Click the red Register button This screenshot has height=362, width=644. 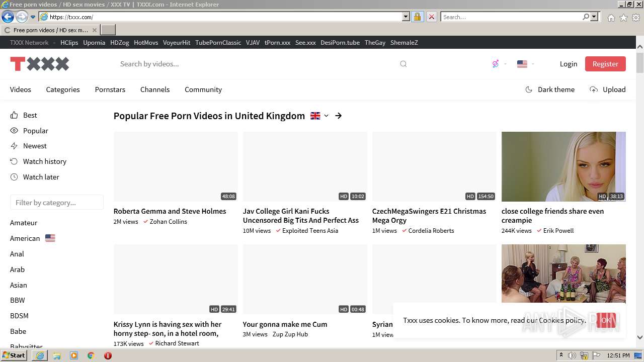click(x=605, y=64)
